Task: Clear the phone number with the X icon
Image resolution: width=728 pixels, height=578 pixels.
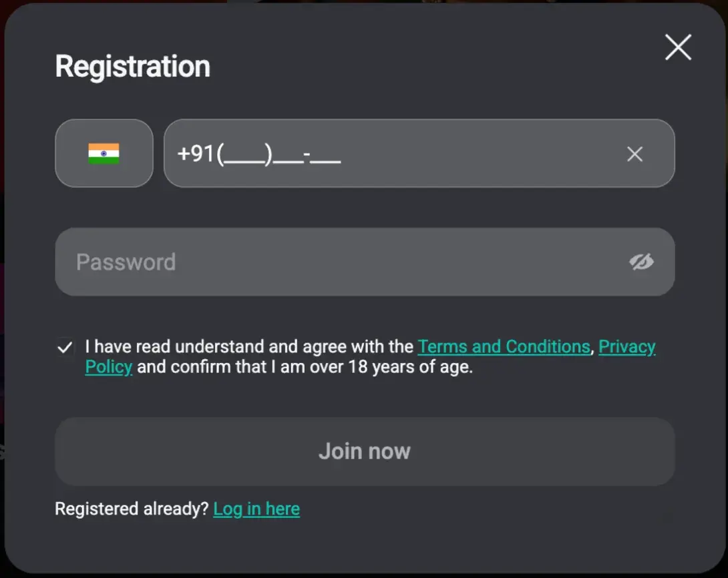Action: [x=634, y=154]
